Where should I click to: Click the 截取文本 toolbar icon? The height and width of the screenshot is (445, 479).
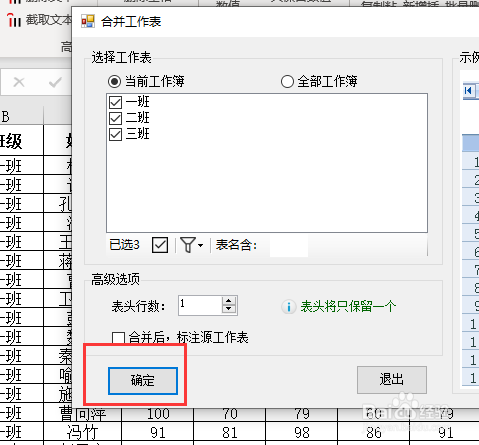[14, 20]
